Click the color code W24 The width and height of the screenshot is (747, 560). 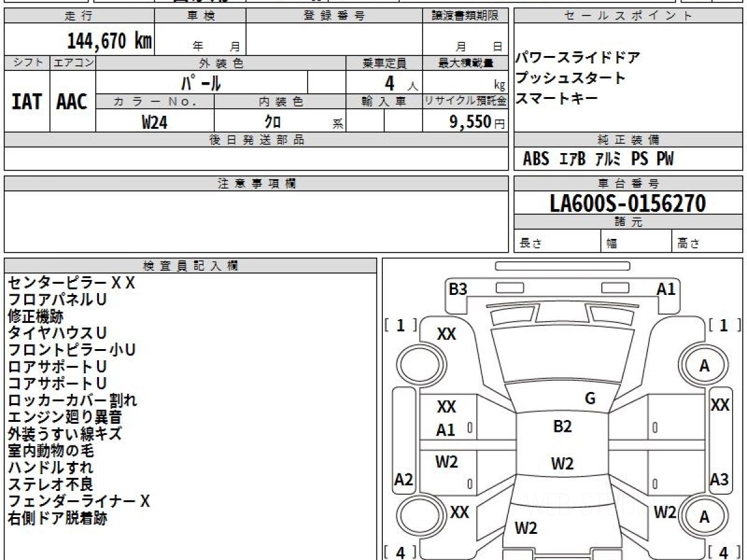click(154, 122)
